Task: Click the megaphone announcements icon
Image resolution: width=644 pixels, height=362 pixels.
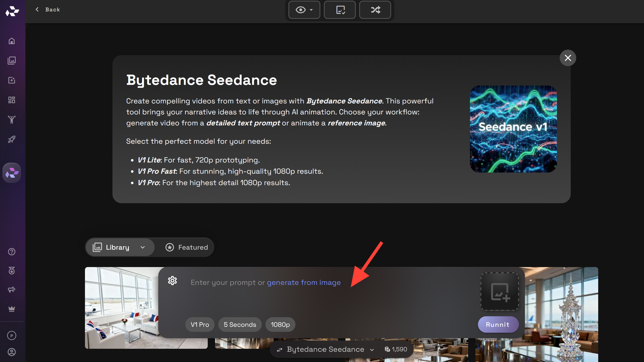Action: tap(12, 290)
